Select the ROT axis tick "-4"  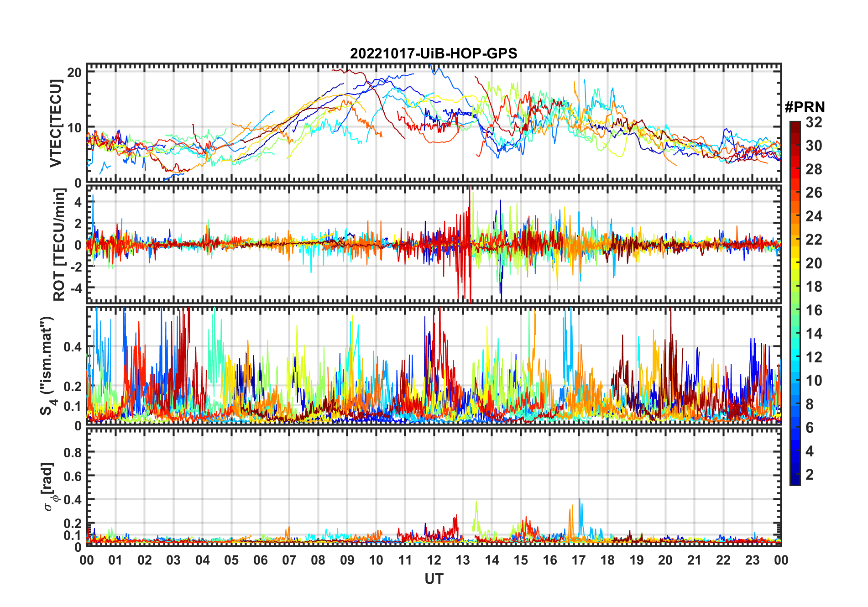75,288
